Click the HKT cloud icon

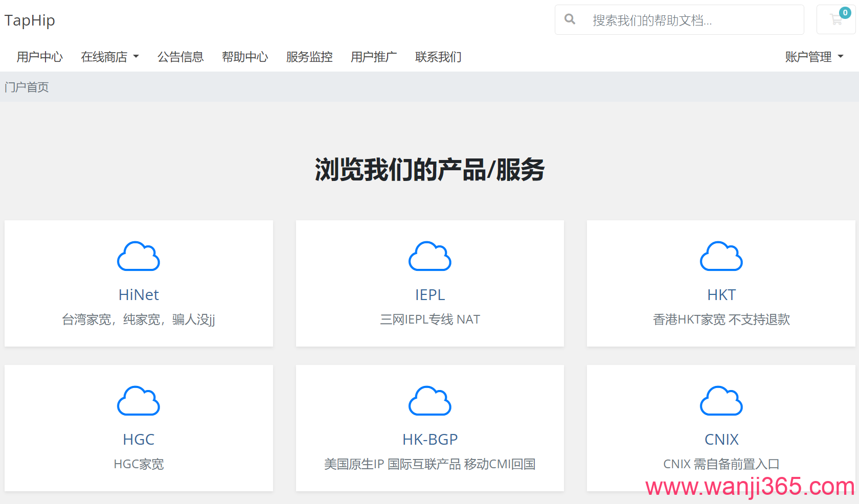pyautogui.click(x=721, y=256)
